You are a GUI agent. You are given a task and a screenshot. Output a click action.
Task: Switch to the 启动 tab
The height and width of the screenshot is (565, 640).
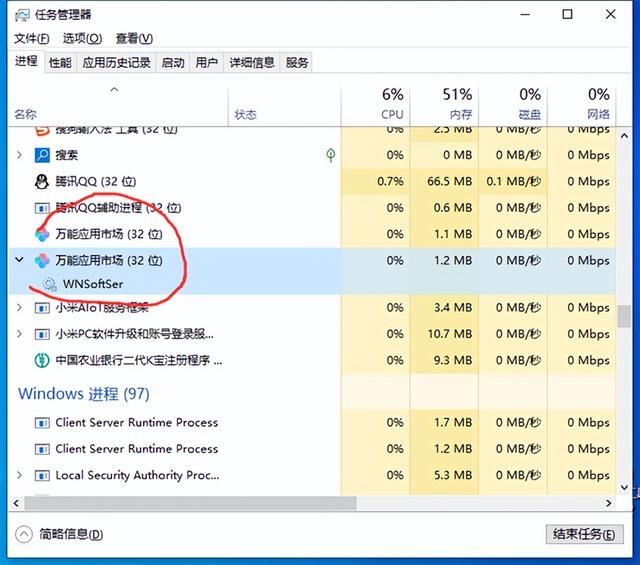(x=173, y=62)
